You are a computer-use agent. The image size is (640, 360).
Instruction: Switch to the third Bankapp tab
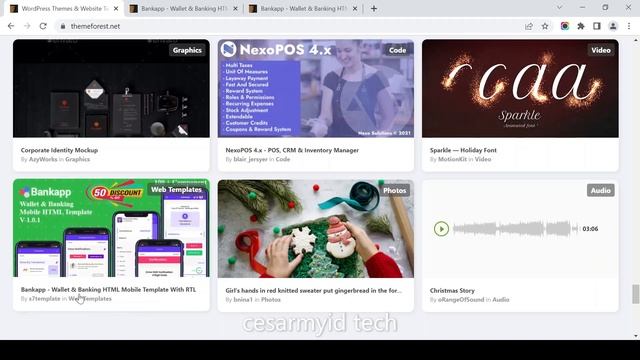[x=303, y=9]
